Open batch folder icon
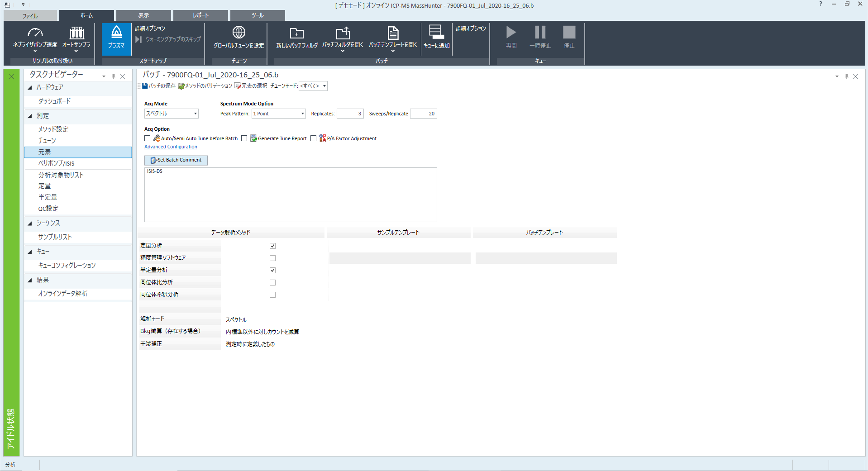This screenshot has width=868, height=471. click(343, 33)
